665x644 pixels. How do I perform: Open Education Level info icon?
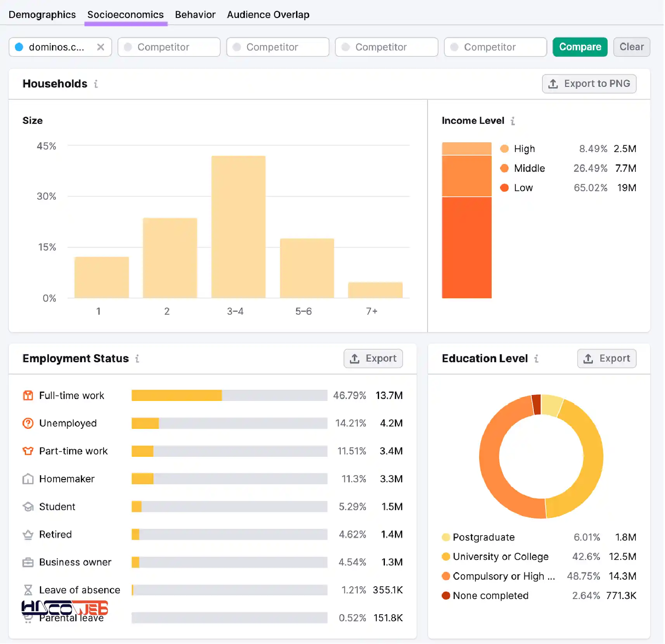pyautogui.click(x=536, y=359)
